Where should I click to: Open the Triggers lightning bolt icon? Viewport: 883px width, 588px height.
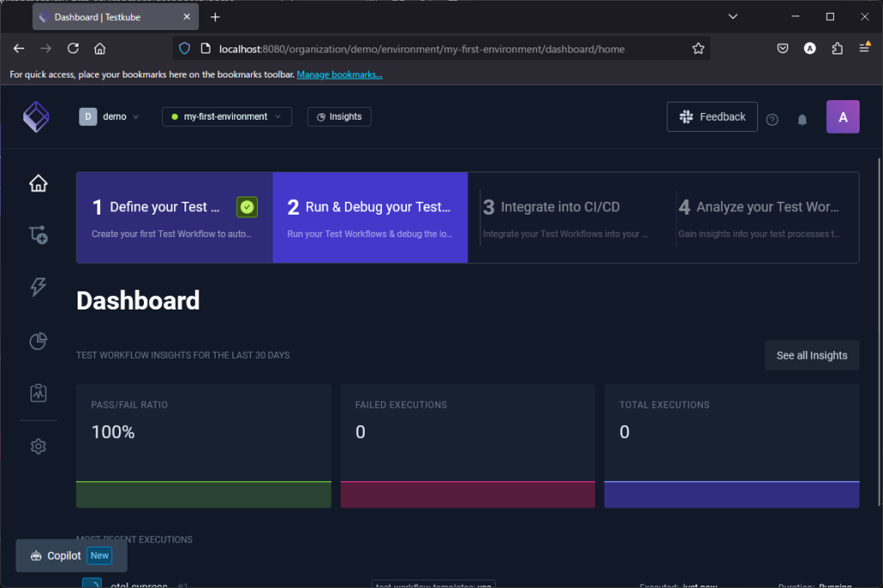(x=38, y=287)
